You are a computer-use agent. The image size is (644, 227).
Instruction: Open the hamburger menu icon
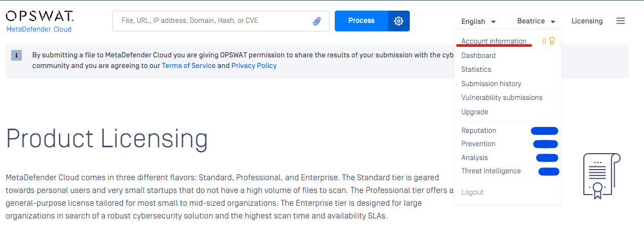(620, 21)
